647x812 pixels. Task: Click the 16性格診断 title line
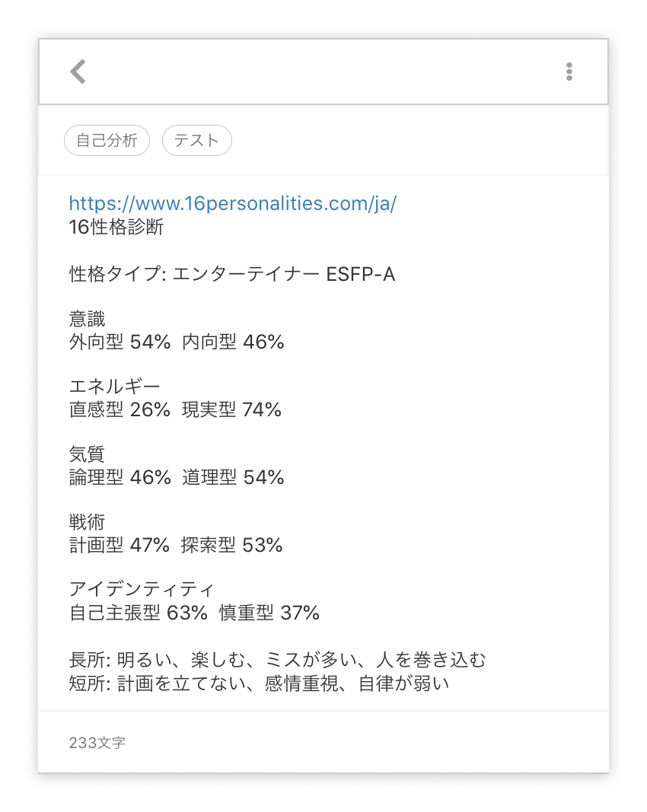[x=116, y=227]
